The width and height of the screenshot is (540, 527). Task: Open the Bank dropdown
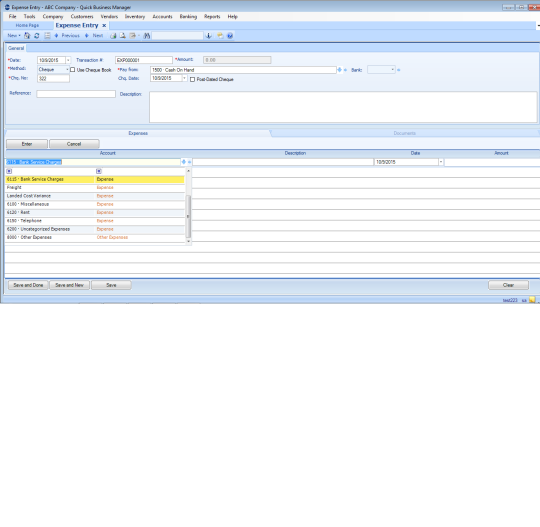tap(392, 70)
